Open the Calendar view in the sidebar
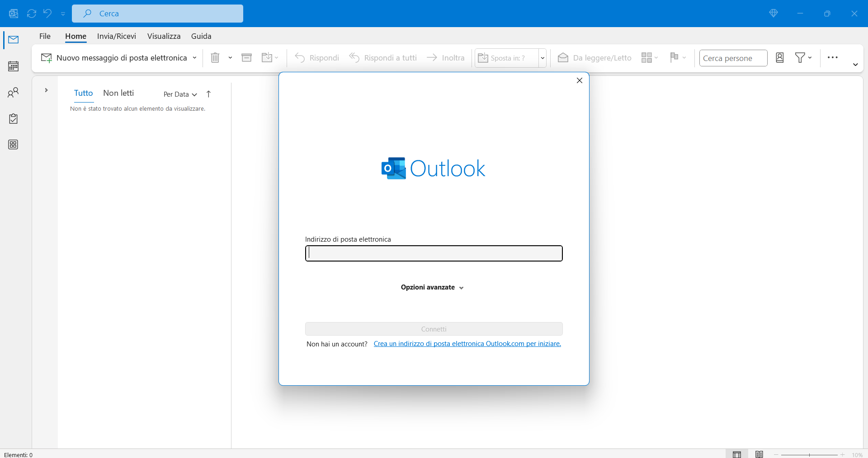The height and width of the screenshot is (458, 868). pyautogui.click(x=13, y=66)
